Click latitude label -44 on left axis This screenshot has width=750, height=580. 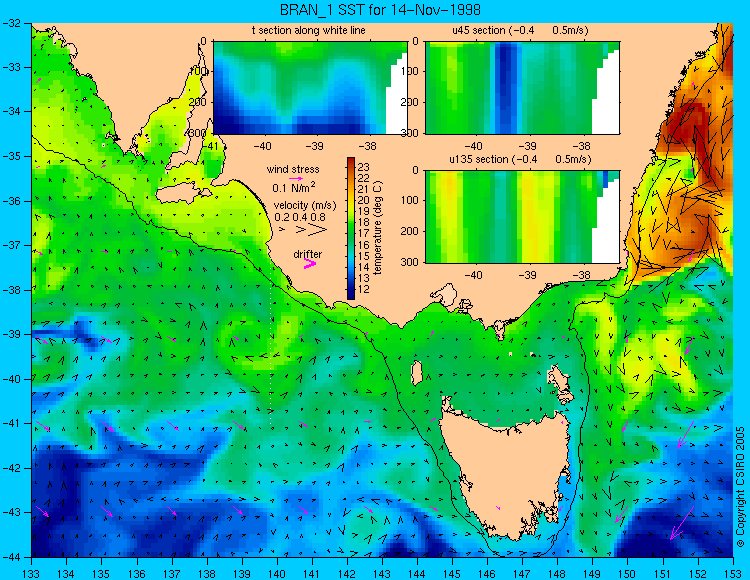coord(12,557)
